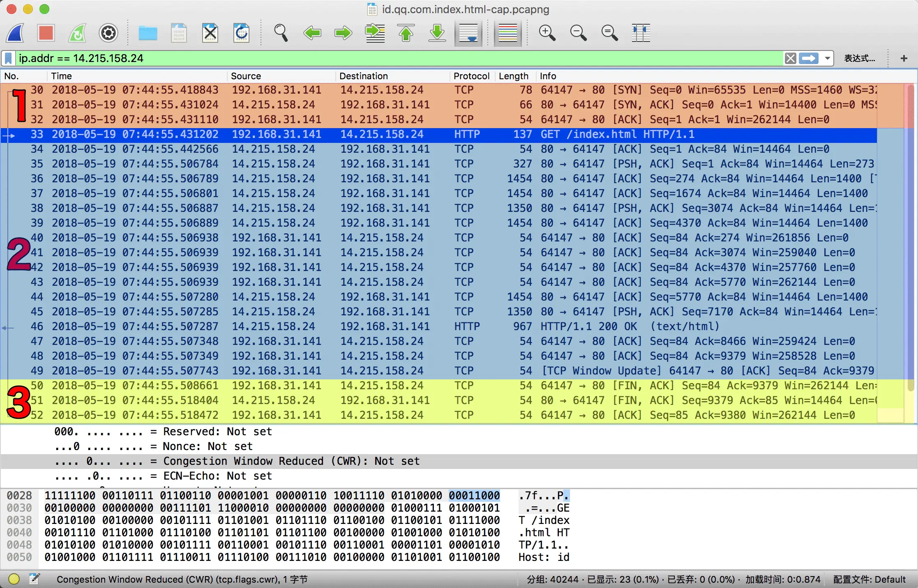This screenshot has width=918, height=588.
Task: Click the shark fin start capture icon
Action: click(x=16, y=33)
